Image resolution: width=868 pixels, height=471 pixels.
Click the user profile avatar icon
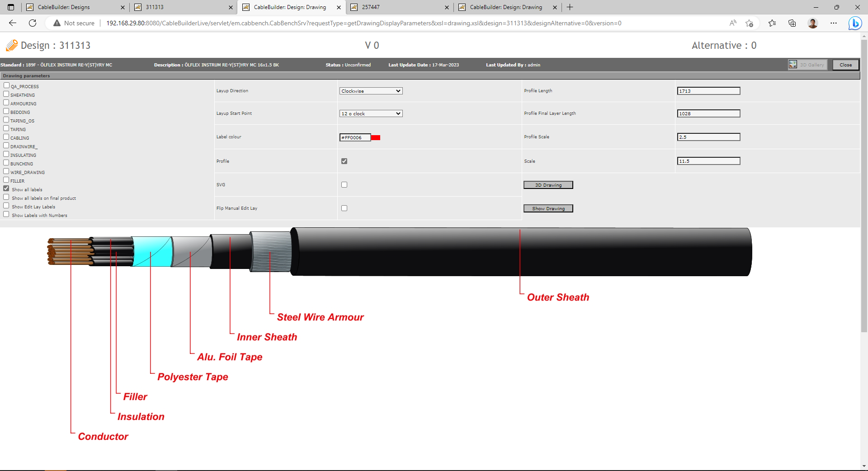coord(812,23)
